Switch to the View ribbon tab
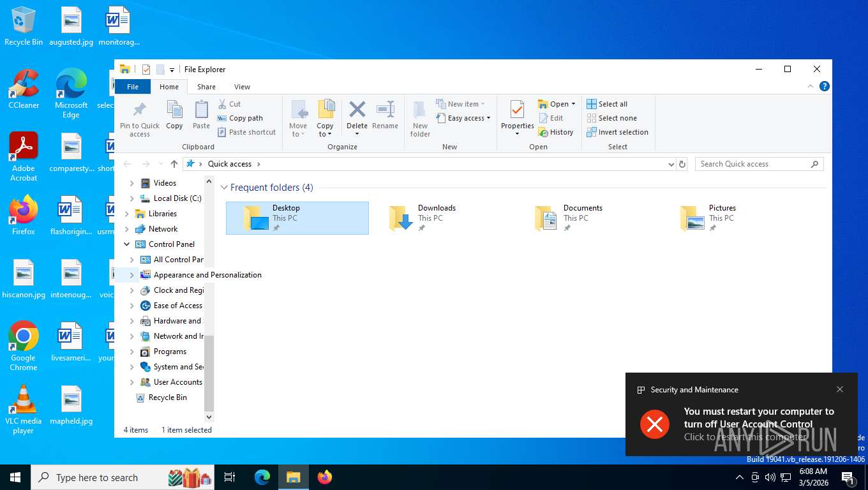868x490 pixels. [x=242, y=87]
